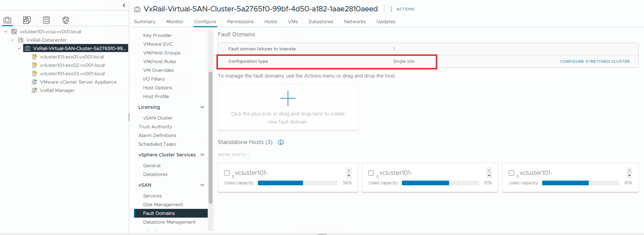This screenshot has width=644, height=235.
Task: Open Standalone Hosts info icon
Action: (281, 142)
